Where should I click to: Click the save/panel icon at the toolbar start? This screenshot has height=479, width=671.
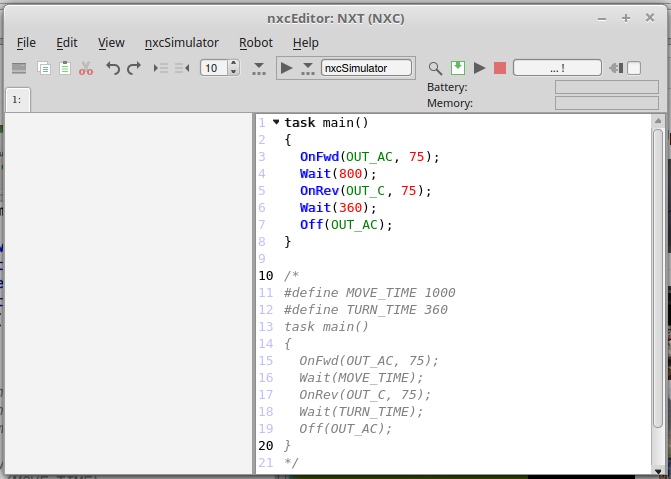(x=19, y=68)
